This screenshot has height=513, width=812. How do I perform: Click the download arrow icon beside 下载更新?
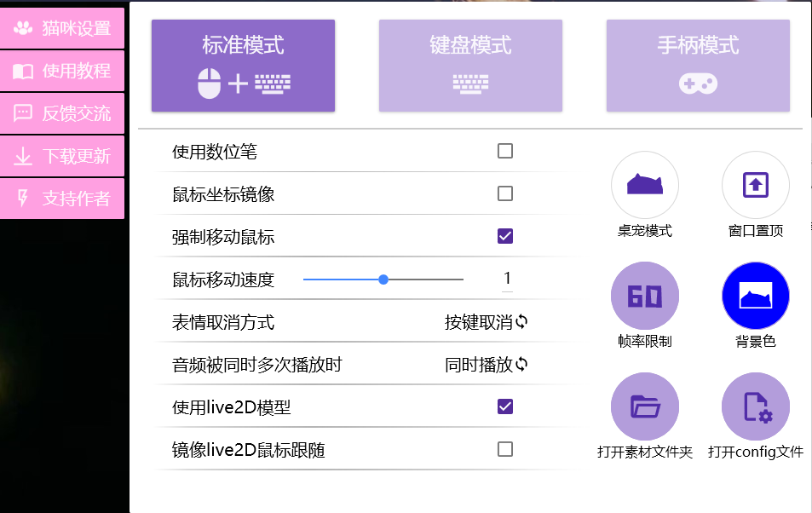(23, 156)
